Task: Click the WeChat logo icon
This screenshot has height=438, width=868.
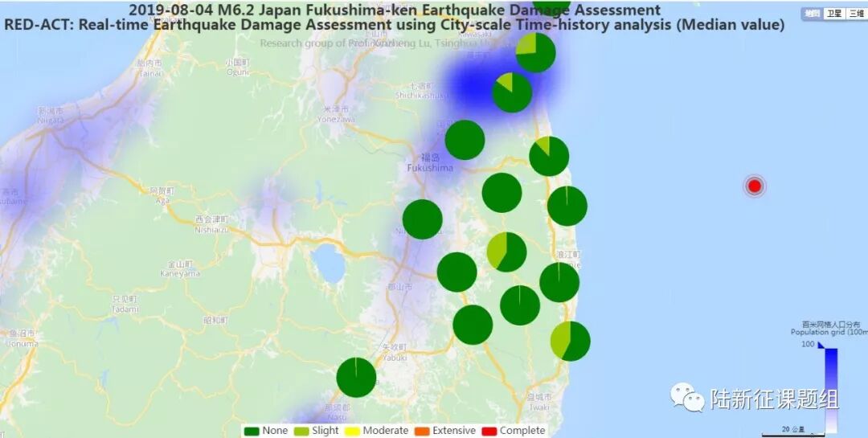Action: tap(688, 396)
